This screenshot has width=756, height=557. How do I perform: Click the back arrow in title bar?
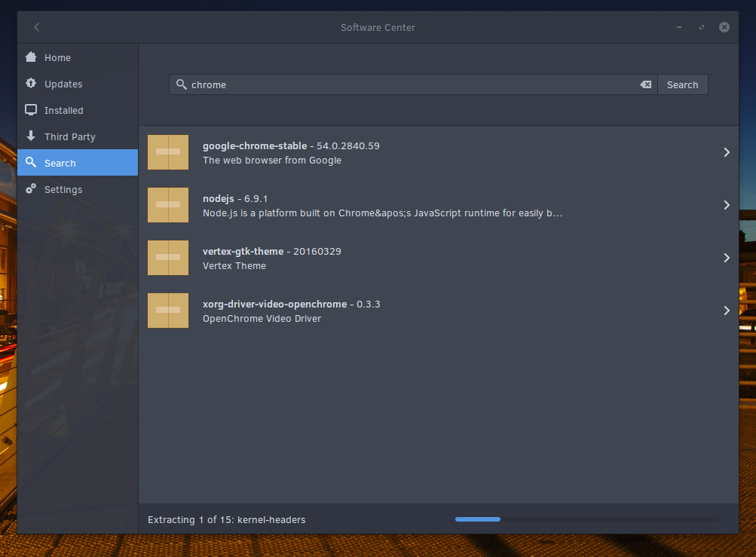(x=37, y=27)
